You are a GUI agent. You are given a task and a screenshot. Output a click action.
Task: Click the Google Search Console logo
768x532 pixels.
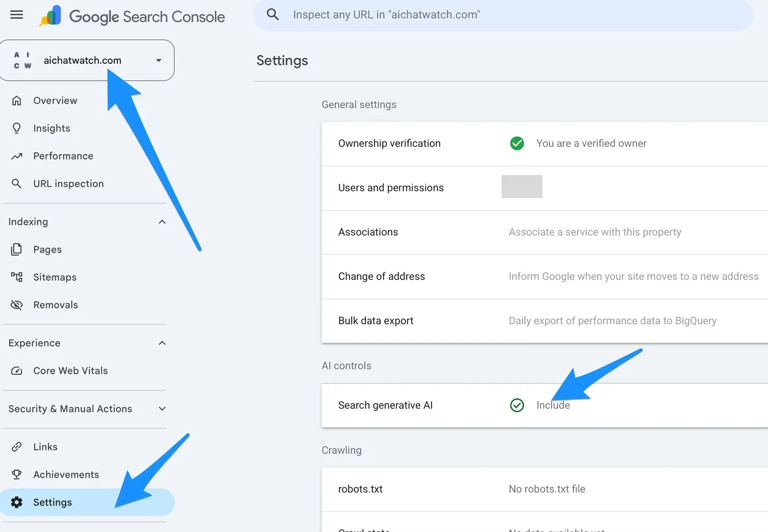tap(132, 16)
